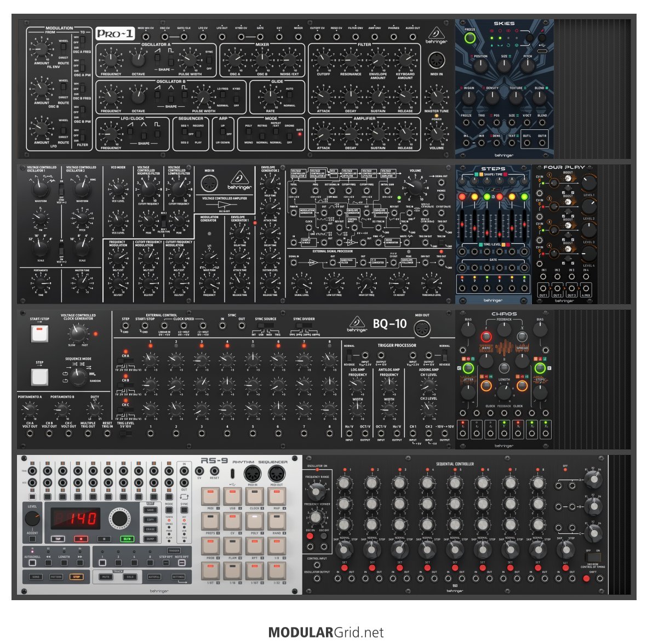Click the ERASE button on the RS-9
The width and height of the screenshot is (653, 644).
pyautogui.click(x=150, y=529)
